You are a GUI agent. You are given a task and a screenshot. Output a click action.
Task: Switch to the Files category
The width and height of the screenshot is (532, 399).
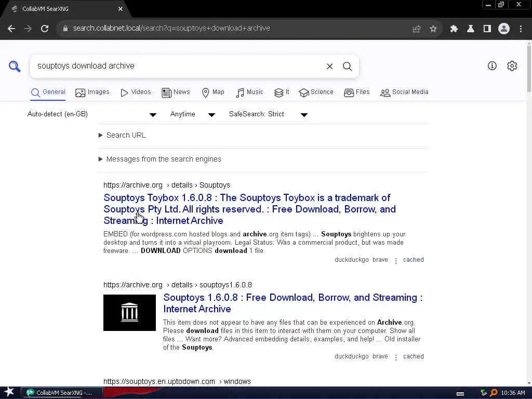coord(356,92)
